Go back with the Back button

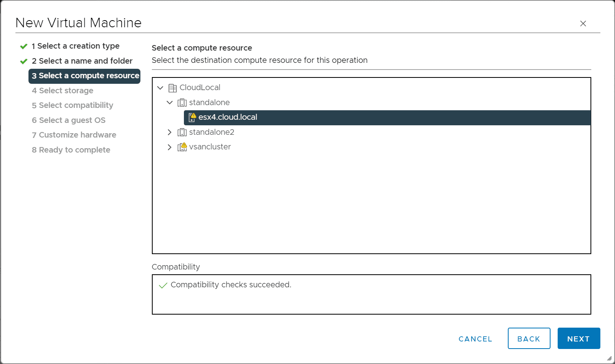[x=529, y=339]
